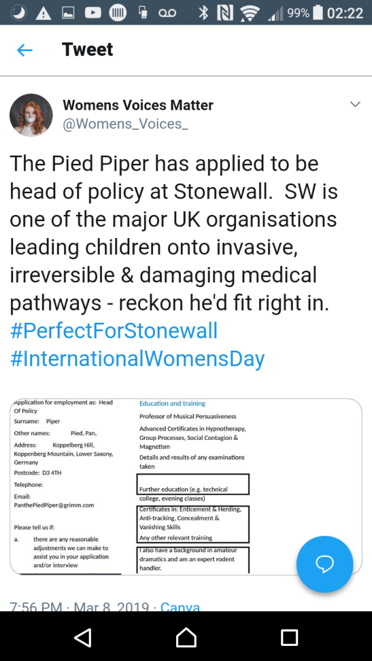Tap the Android back navigation triangle
Image resolution: width=372 pixels, height=661 pixels.
pos(83,637)
